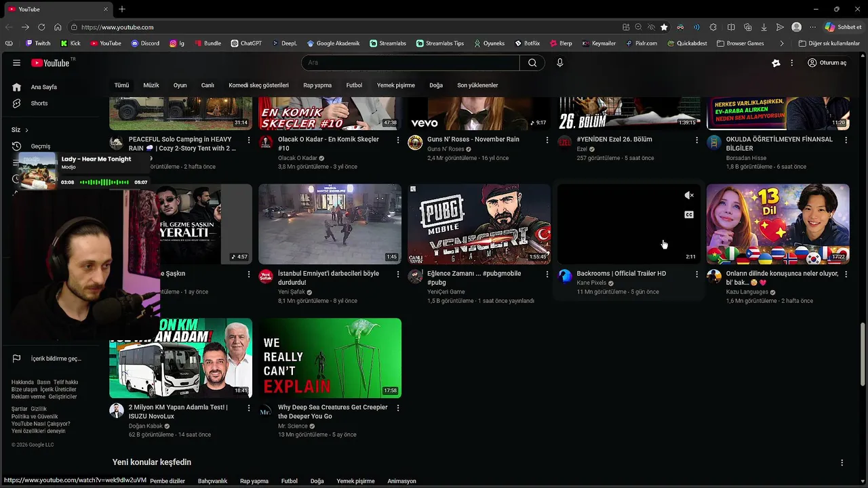Click the search magnifier button
This screenshot has width=868, height=488.
[532, 62]
